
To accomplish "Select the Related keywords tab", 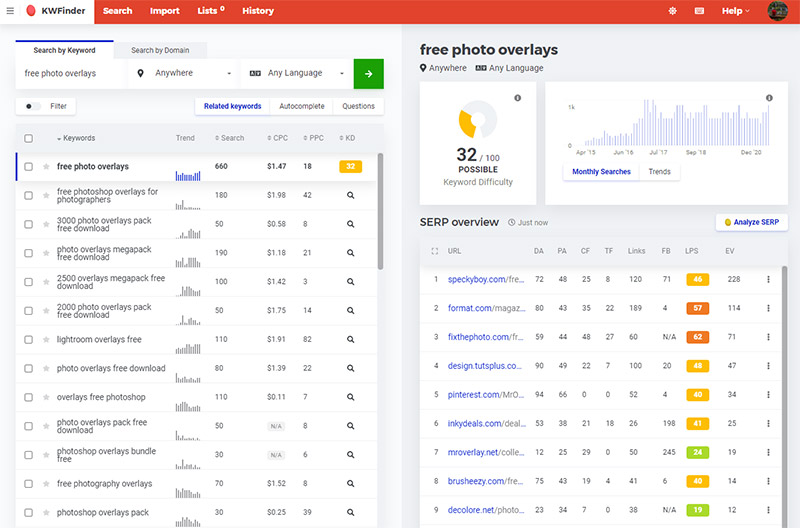I will point(232,106).
